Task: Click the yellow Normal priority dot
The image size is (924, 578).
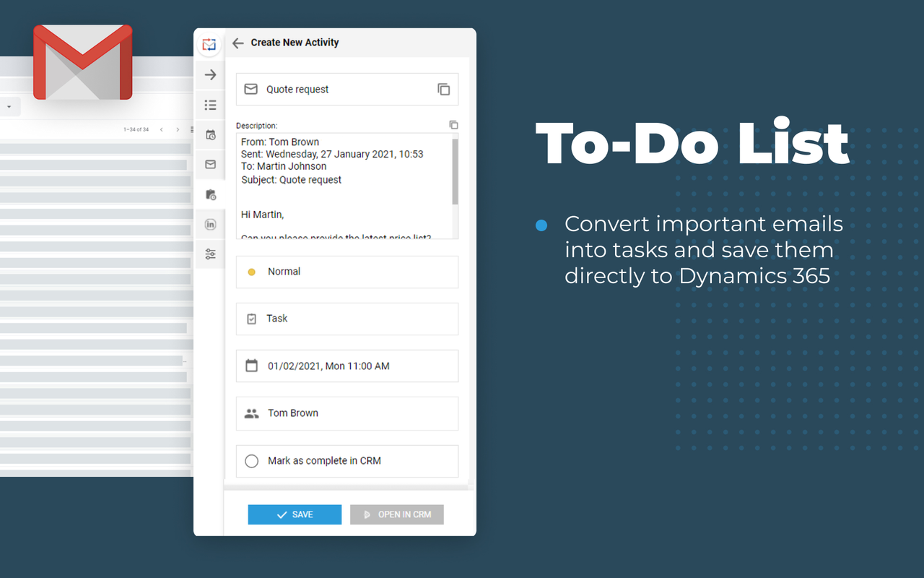Action: tap(251, 272)
